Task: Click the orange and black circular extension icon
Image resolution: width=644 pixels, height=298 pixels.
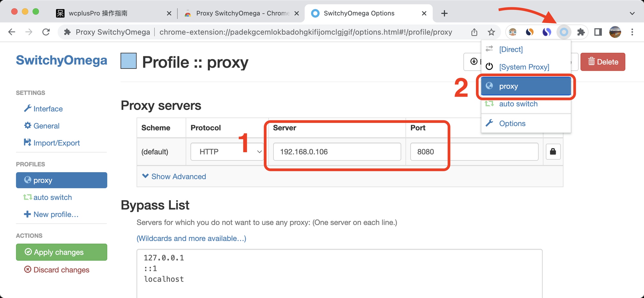Action: point(530,32)
